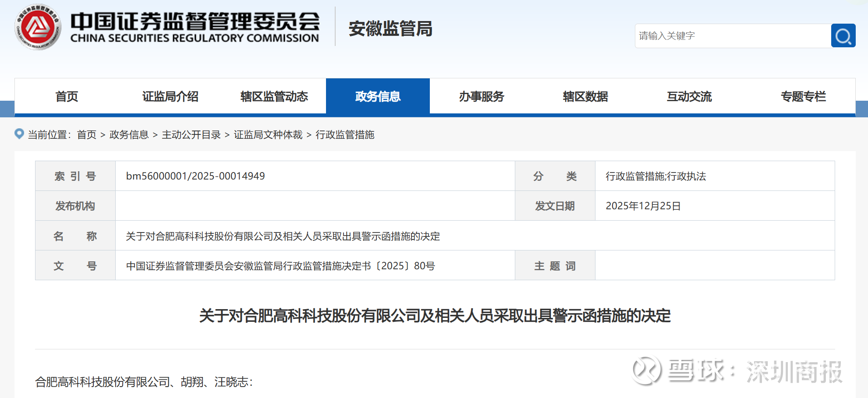Follow the 主动公开目录 breadcrumb link
The image size is (868, 398).
[191, 134]
